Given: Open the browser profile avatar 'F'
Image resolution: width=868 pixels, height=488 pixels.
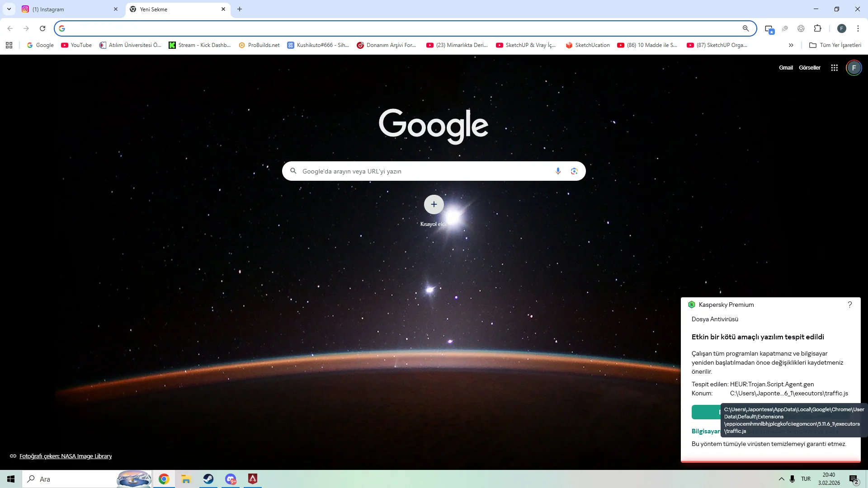Looking at the screenshot, I should tap(842, 28).
